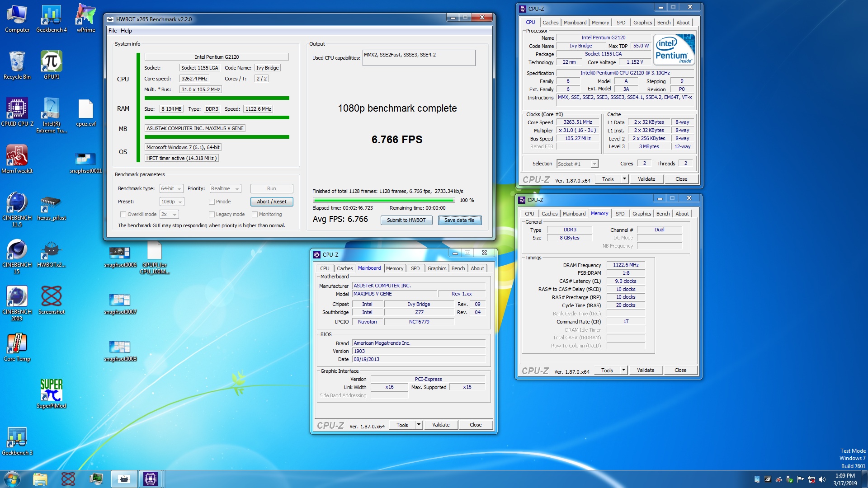Switch to CPU-Z taskbar button
868x488 pixels.
pos(150,479)
